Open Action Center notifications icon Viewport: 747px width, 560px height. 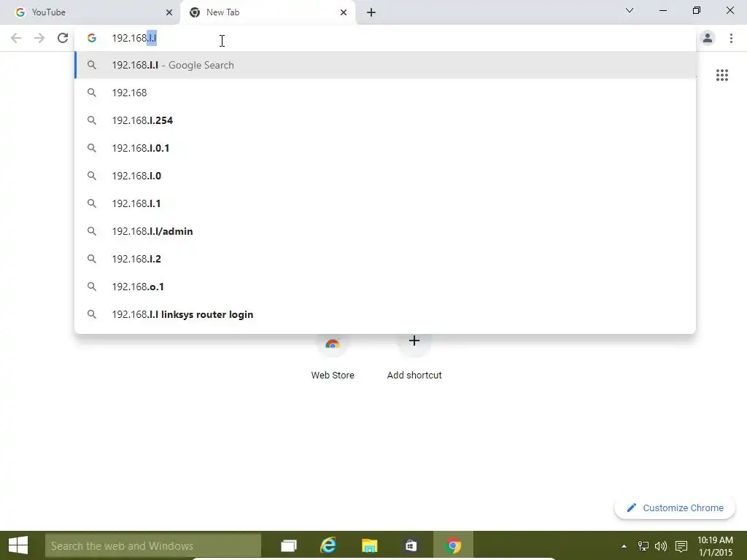(x=681, y=546)
